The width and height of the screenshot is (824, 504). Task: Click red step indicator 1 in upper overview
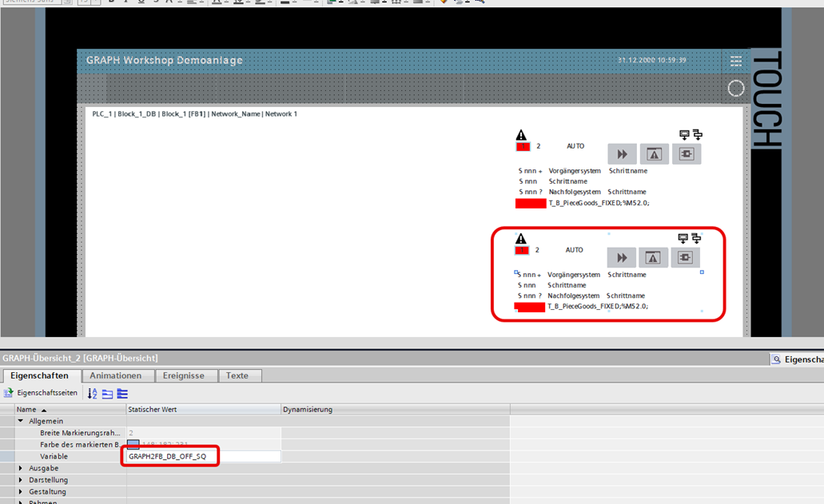pyautogui.click(x=523, y=146)
